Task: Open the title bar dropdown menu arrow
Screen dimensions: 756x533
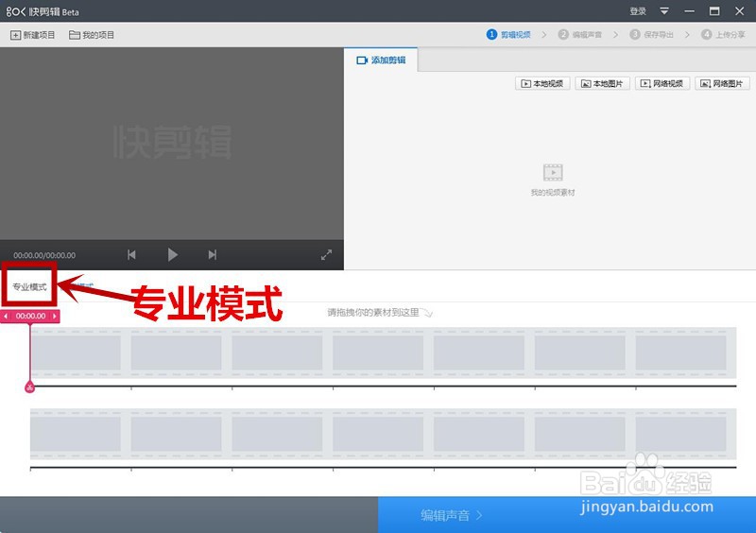Action: coord(664,11)
